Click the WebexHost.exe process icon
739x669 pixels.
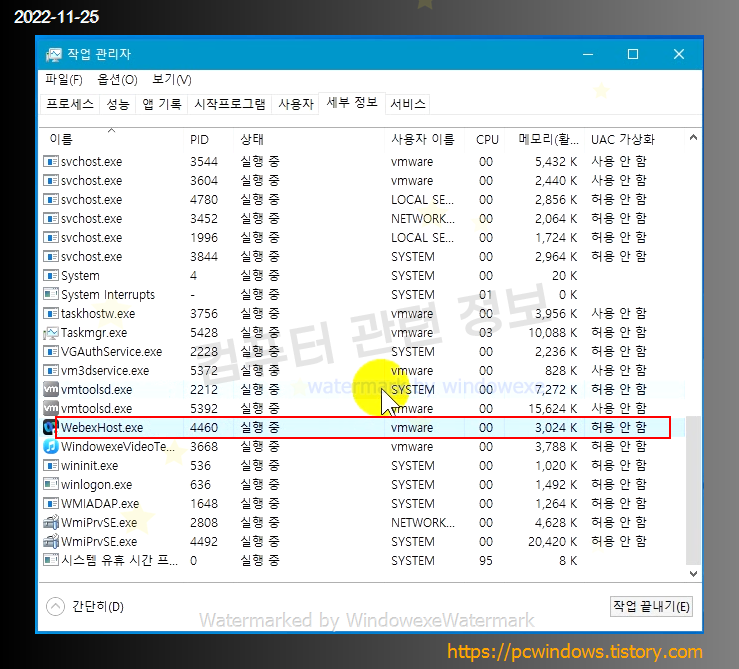click(50, 427)
